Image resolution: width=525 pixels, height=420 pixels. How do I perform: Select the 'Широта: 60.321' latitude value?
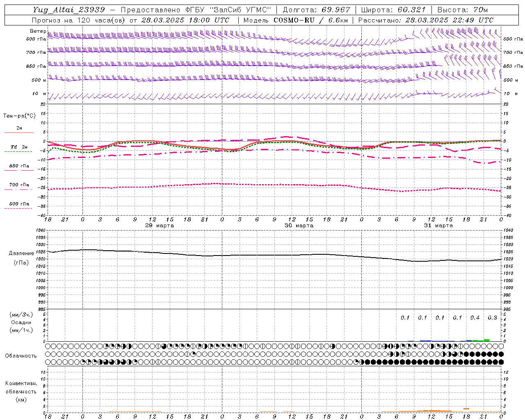pos(393,10)
